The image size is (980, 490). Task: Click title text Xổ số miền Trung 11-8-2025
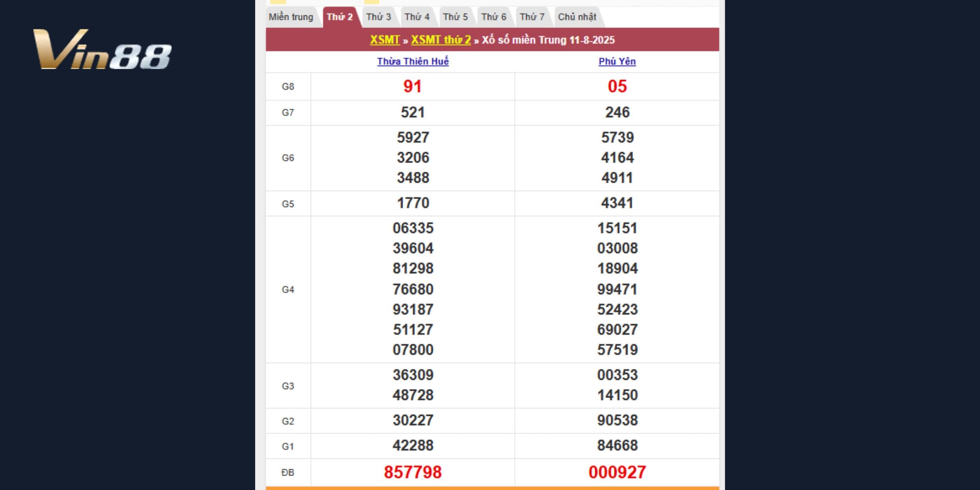tap(548, 40)
